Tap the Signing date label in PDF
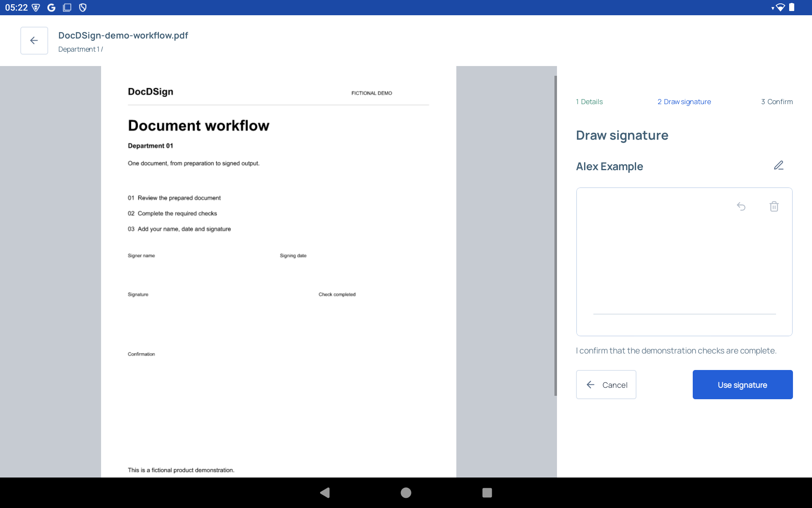This screenshot has width=812, height=508. [x=293, y=256]
